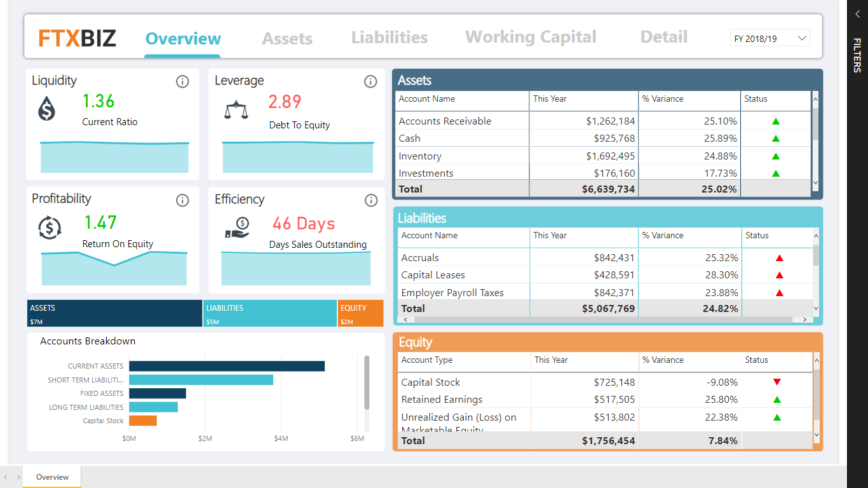Click the Debt To Equity sparkline chart

tap(298, 157)
